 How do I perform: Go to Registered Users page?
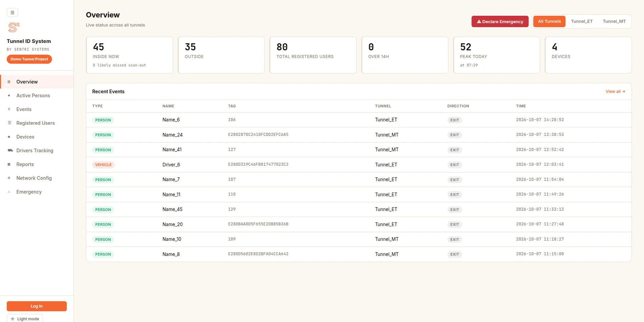[x=37, y=123]
